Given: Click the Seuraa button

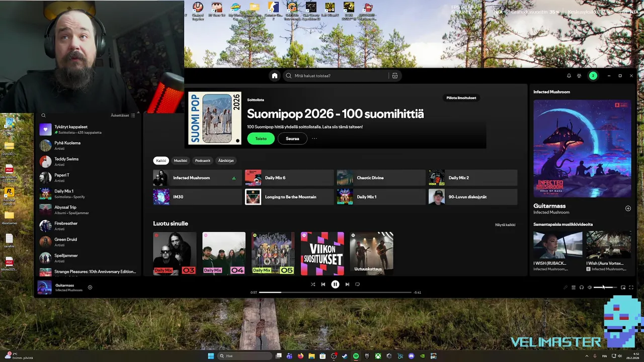Looking at the screenshot, I should (292, 139).
